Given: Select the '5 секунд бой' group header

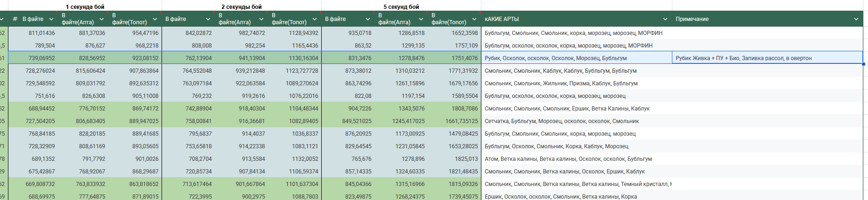Looking at the screenshot, I should (x=401, y=7).
